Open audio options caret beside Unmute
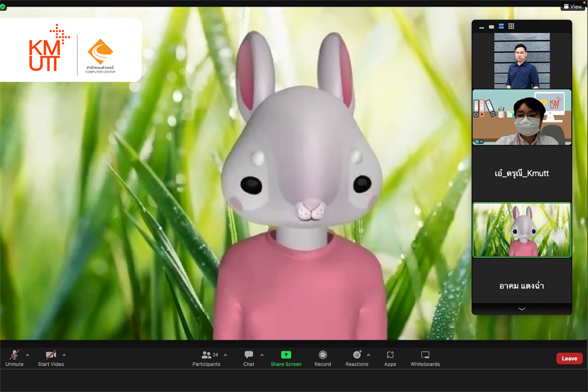 coord(27,355)
